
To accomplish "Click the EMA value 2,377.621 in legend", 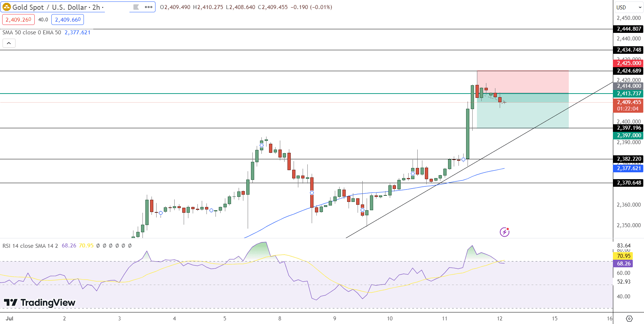I will [77, 32].
